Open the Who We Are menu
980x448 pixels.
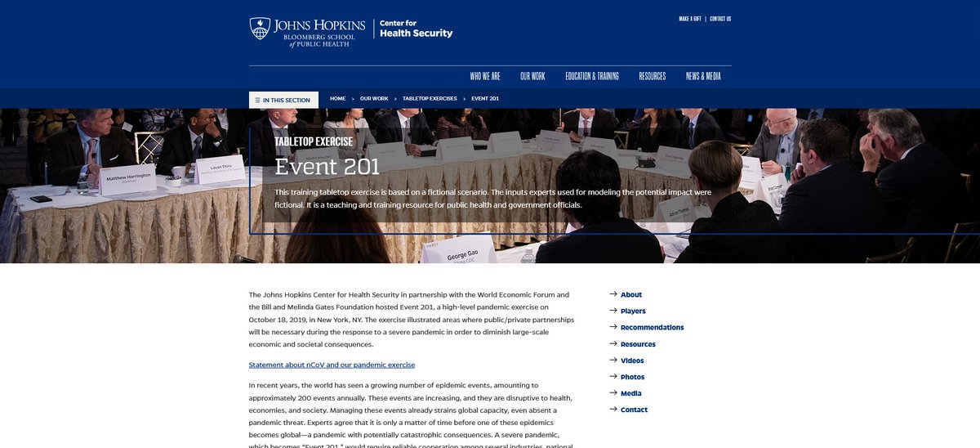click(484, 76)
